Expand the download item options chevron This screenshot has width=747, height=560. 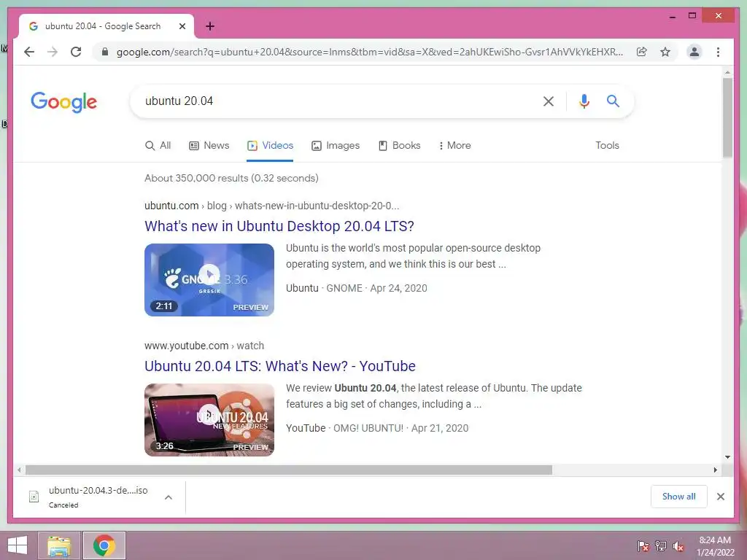(x=169, y=497)
